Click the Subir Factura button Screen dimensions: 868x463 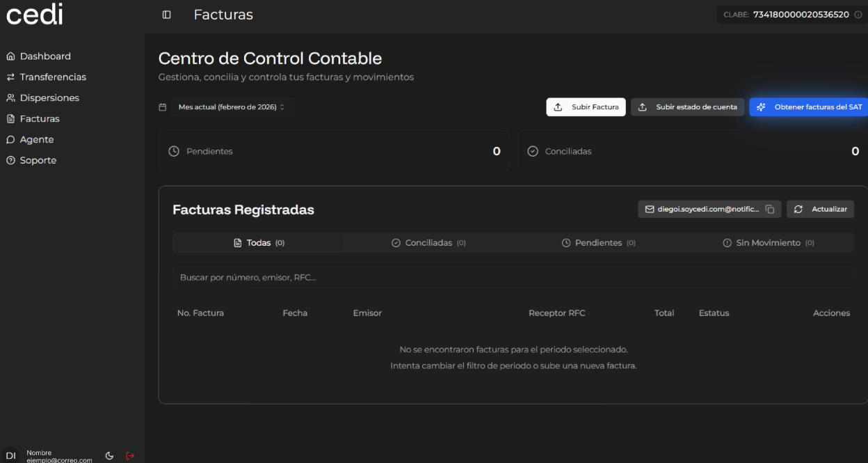tap(586, 107)
